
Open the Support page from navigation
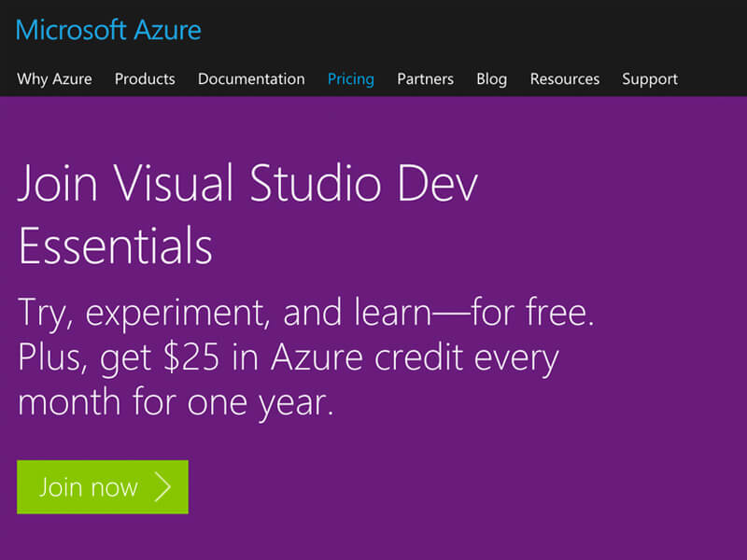point(649,79)
